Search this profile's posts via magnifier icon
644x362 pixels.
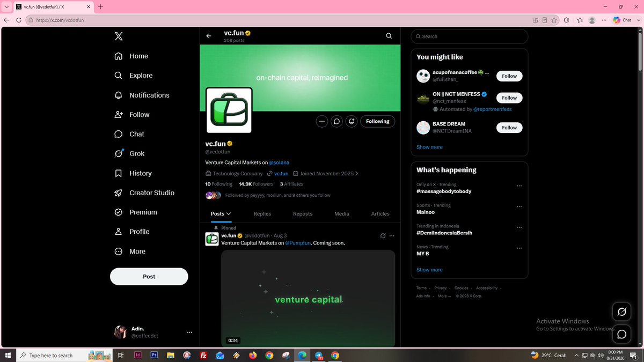[x=389, y=36]
